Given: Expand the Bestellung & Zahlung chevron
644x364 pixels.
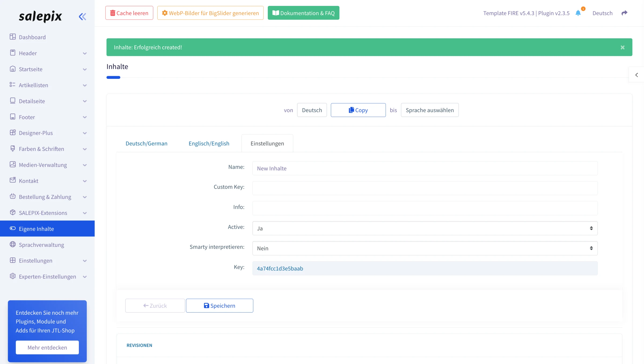Looking at the screenshot, I should pos(85,197).
